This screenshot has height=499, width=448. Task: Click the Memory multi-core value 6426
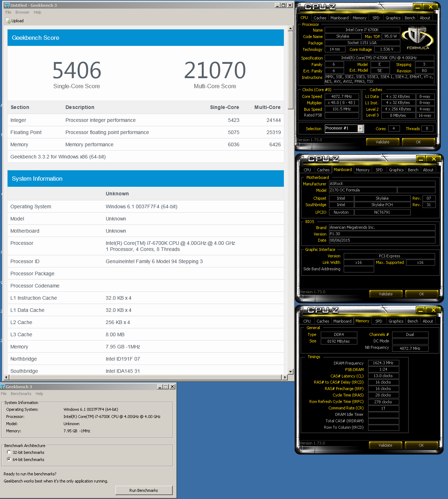coord(275,144)
